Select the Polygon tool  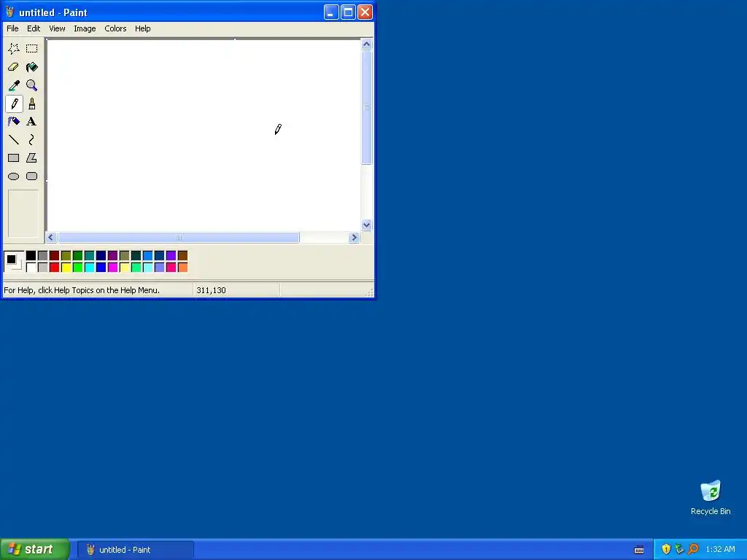[x=32, y=157]
